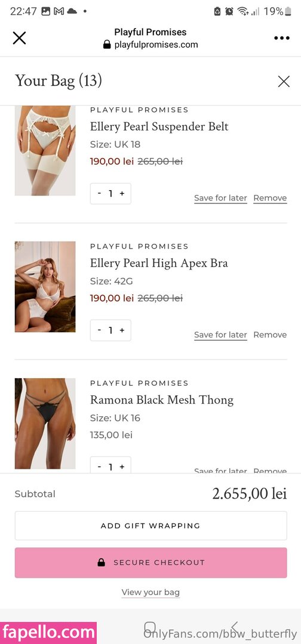Open the View your bag link
This screenshot has height=644, width=301.
[x=150, y=592]
